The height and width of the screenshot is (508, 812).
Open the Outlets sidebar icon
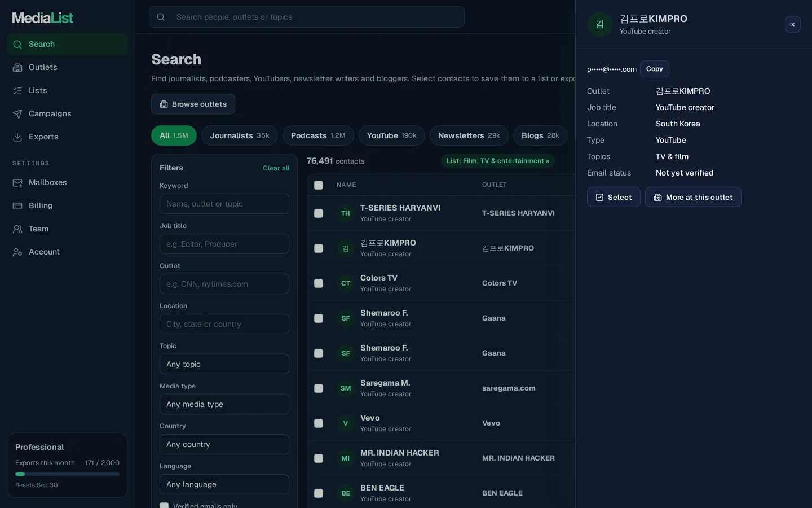click(x=17, y=68)
